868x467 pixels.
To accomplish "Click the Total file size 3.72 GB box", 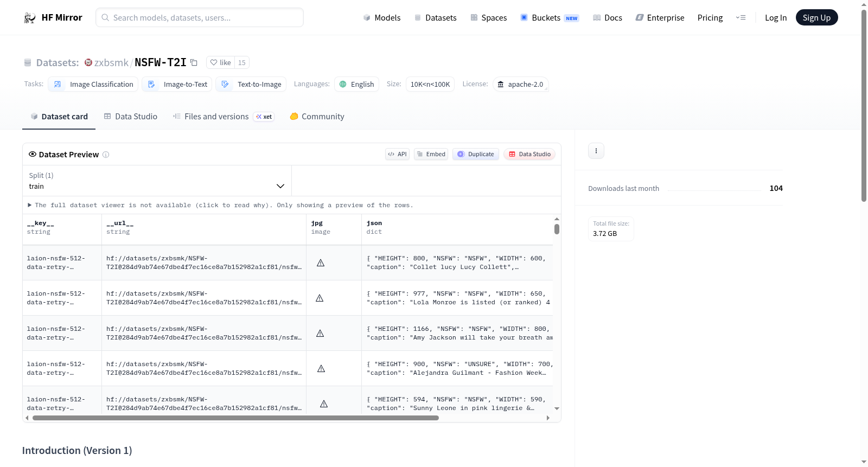I will (x=611, y=229).
